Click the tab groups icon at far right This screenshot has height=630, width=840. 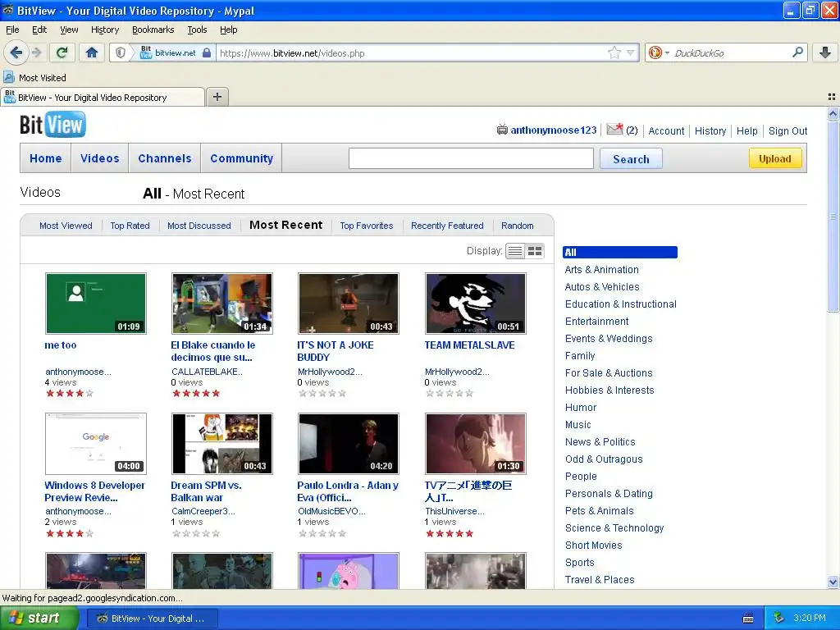[x=832, y=97]
